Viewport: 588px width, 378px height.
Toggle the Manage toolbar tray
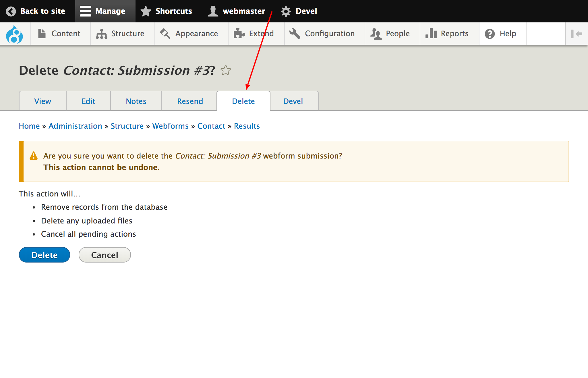[x=105, y=11]
